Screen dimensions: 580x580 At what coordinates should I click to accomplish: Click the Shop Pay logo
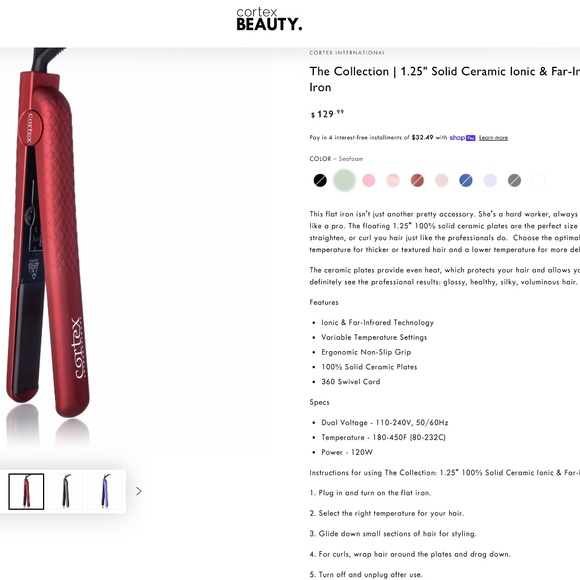pos(462,138)
